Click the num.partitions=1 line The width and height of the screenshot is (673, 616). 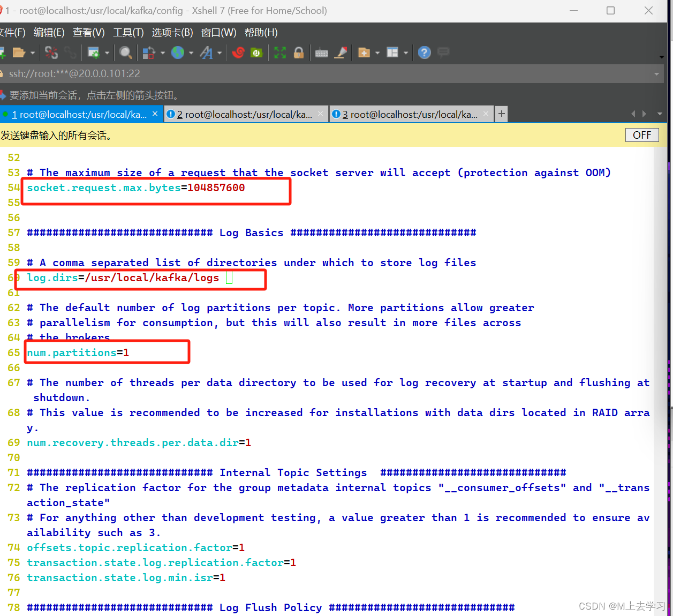click(x=78, y=352)
